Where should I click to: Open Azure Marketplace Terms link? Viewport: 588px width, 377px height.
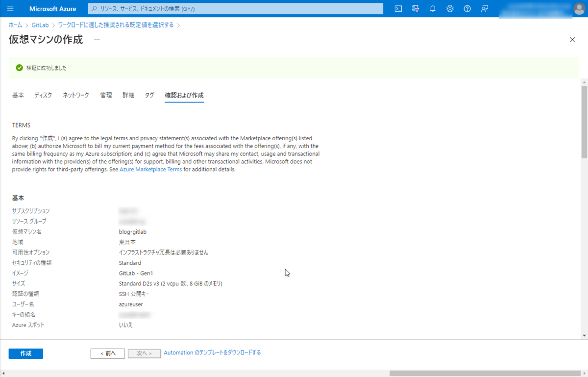[x=150, y=169]
